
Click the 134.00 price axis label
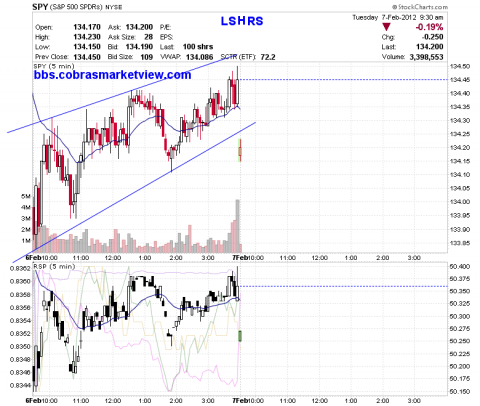tap(460, 202)
